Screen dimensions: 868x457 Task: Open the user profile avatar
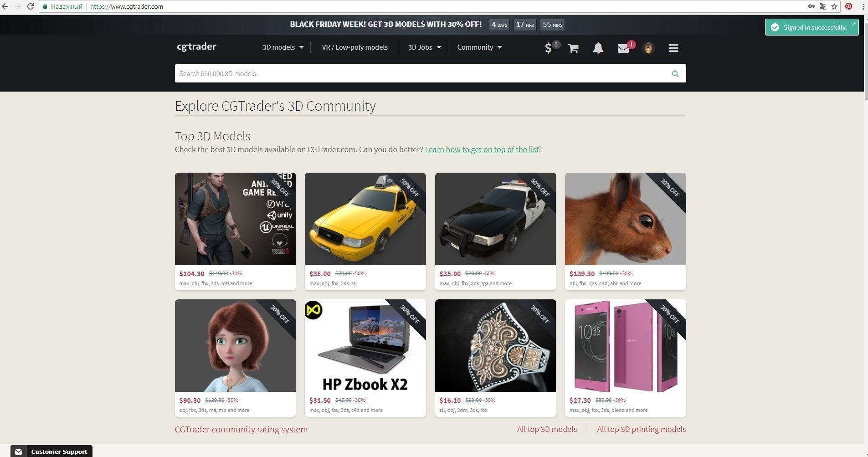[x=648, y=48]
